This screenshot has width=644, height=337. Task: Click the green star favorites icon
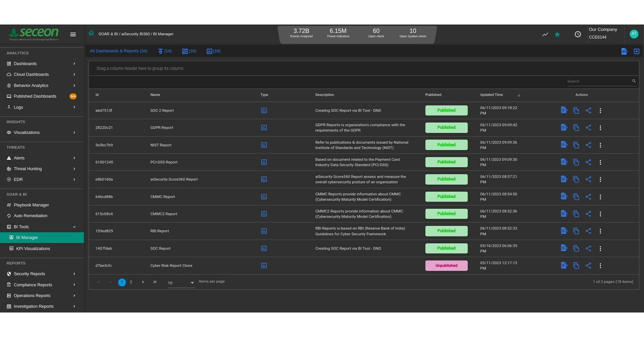(x=557, y=34)
